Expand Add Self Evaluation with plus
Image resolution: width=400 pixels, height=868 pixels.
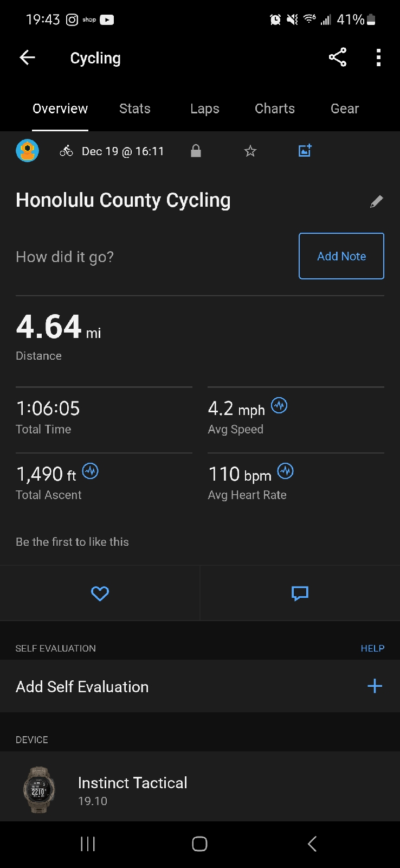375,686
